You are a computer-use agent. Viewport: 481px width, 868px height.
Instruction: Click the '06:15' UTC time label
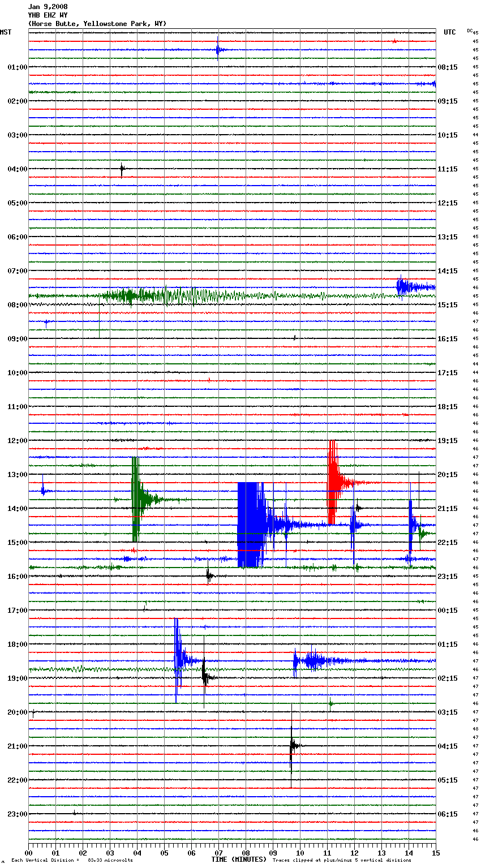(448, 814)
